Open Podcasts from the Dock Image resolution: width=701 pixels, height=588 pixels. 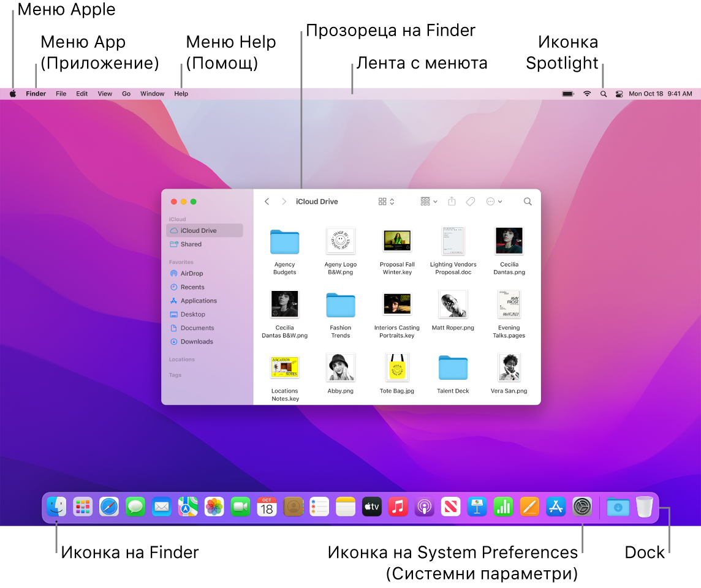[424, 507]
